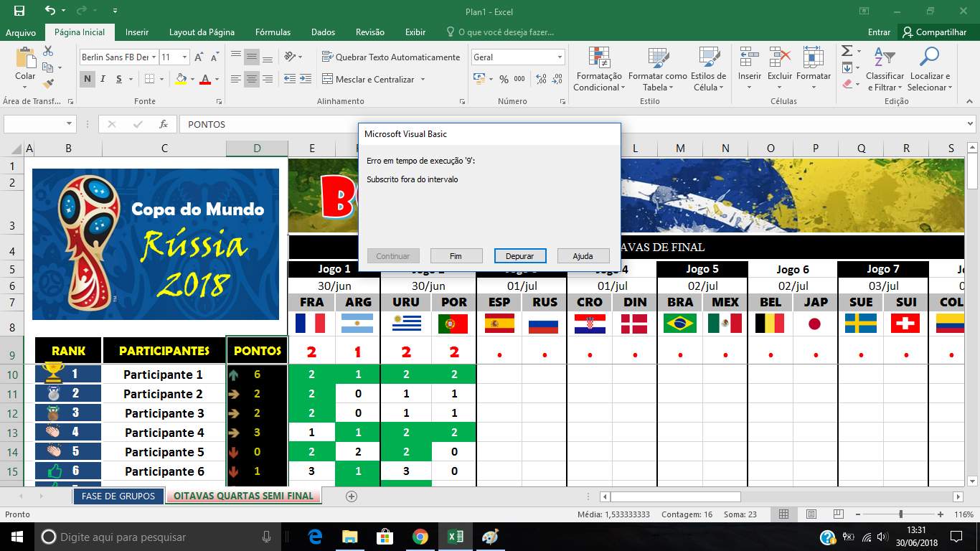Viewport: 980px width, 551px height.
Task: Switch to the Dados tab
Action: (323, 32)
